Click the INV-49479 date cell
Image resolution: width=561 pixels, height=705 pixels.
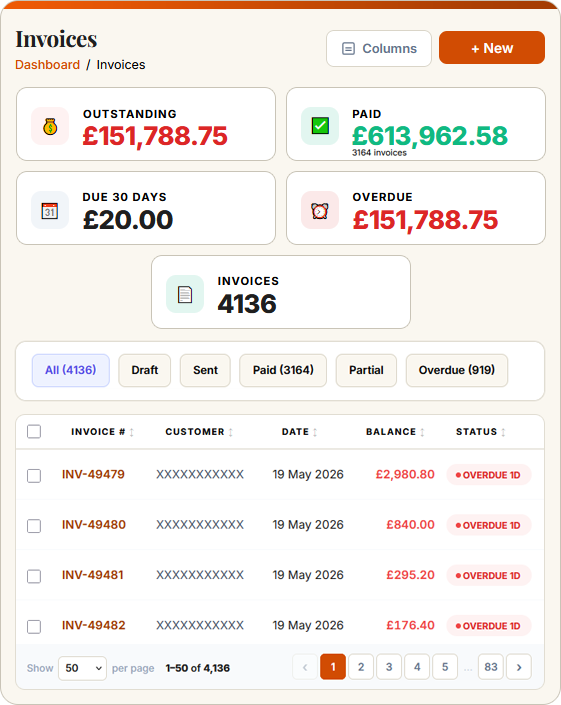tap(308, 474)
